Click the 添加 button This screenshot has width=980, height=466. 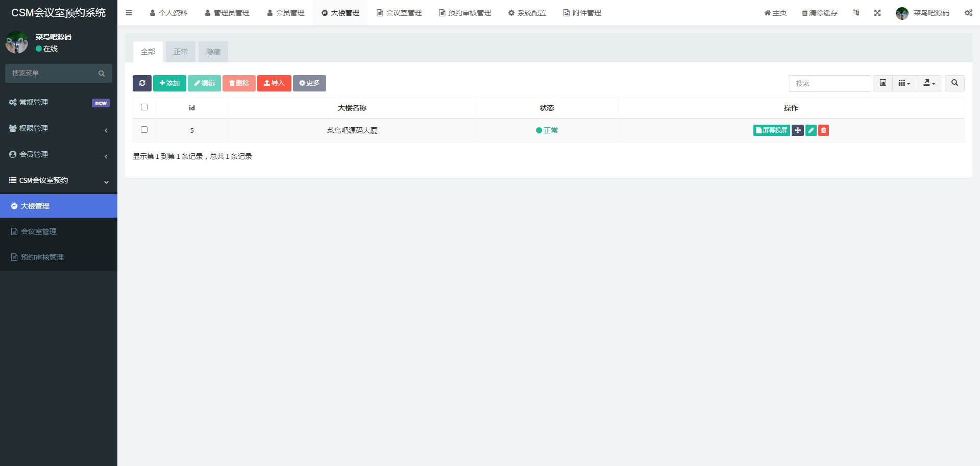(169, 83)
